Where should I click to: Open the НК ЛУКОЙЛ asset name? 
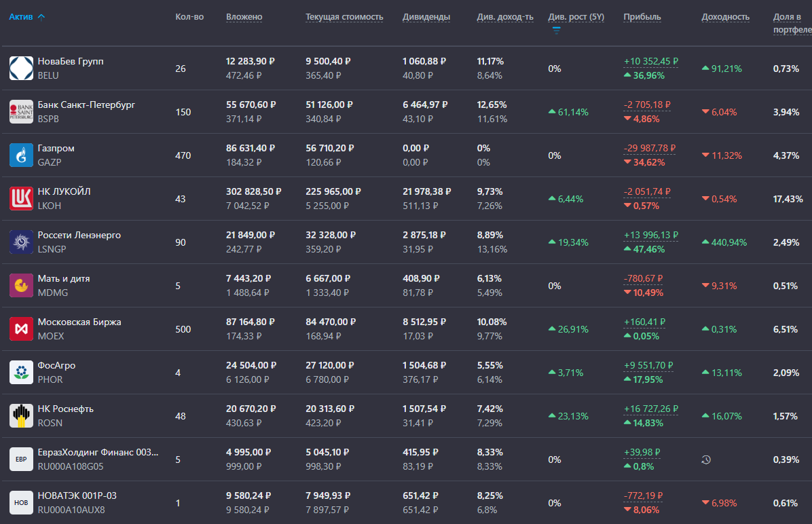(64, 191)
